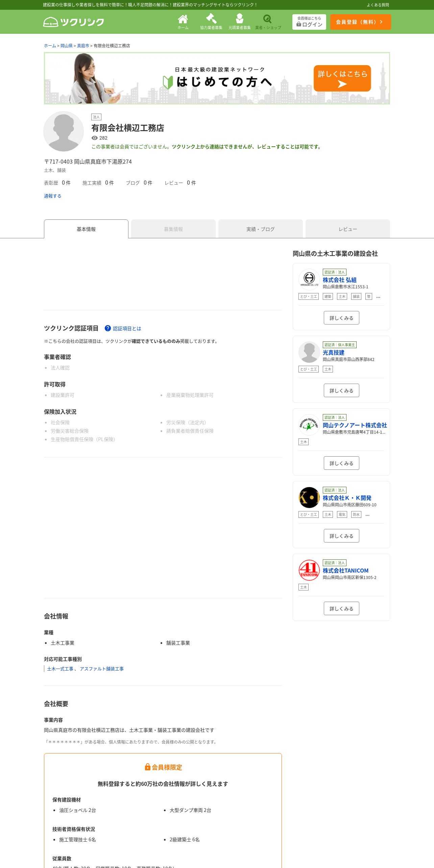Open 光真技建 company link

pyautogui.click(x=334, y=353)
